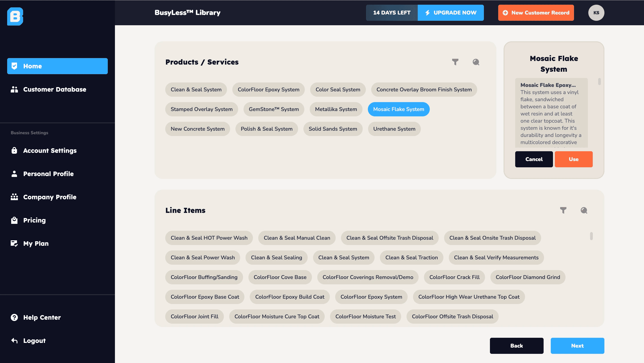The width and height of the screenshot is (644, 363).
Task: Select the ColorFloor Crack Fill line item
Action: 454,277
